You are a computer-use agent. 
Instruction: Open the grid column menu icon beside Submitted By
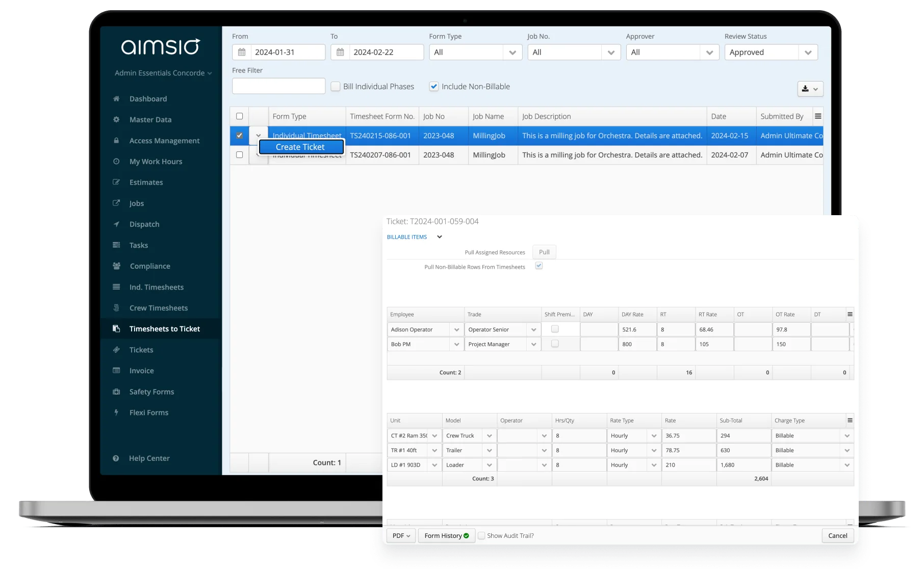click(818, 116)
